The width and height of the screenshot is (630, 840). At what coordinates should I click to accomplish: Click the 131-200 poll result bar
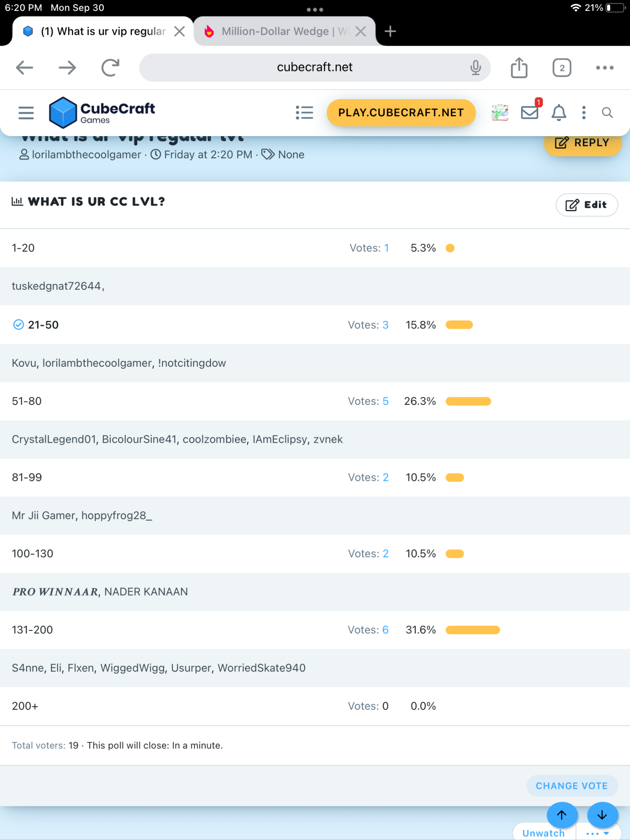click(x=472, y=630)
